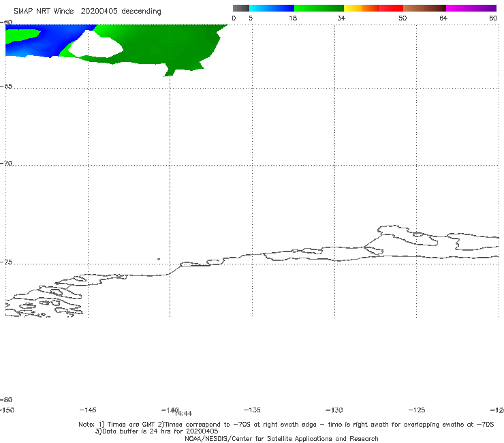Click the latitude label '-65'
This screenshot has width=504, height=443.
(x=6, y=87)
